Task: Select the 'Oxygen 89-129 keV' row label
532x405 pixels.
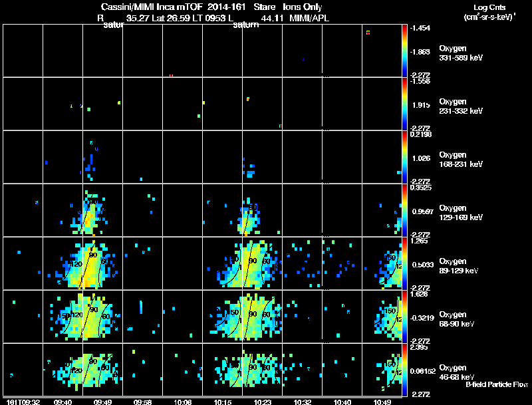Action: pos(459,266)
